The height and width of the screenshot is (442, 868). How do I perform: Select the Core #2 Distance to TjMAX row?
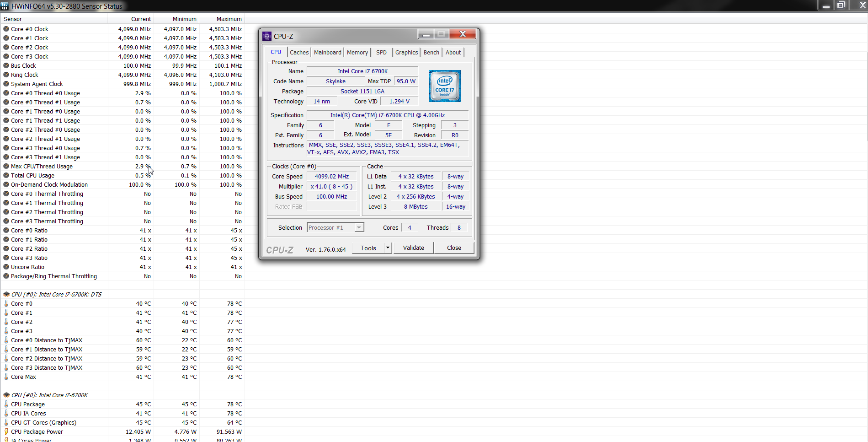click(122, 359)
